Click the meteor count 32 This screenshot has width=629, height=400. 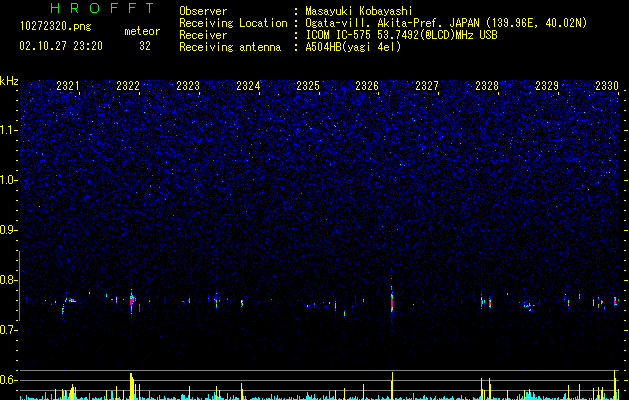pos(145,46)
